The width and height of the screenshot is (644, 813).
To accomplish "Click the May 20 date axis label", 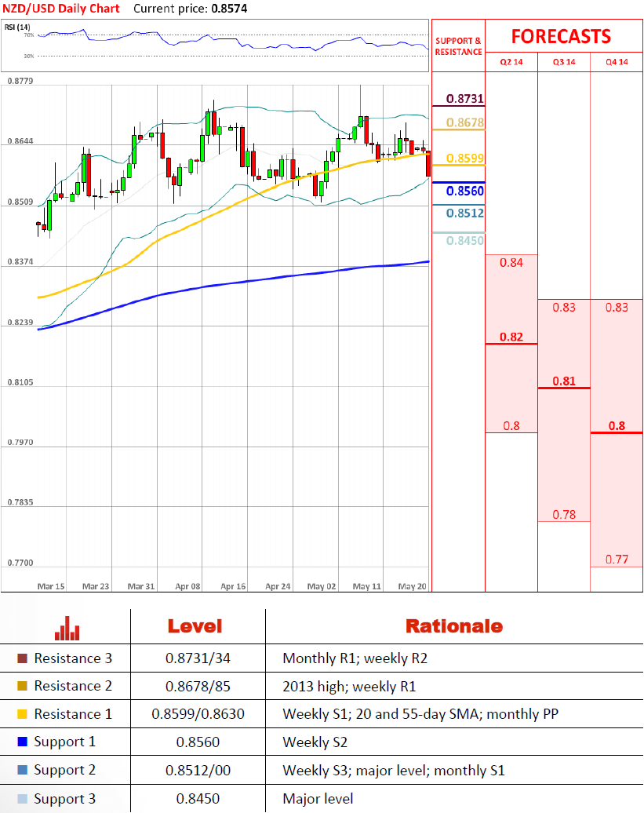I will coord(412,586).
